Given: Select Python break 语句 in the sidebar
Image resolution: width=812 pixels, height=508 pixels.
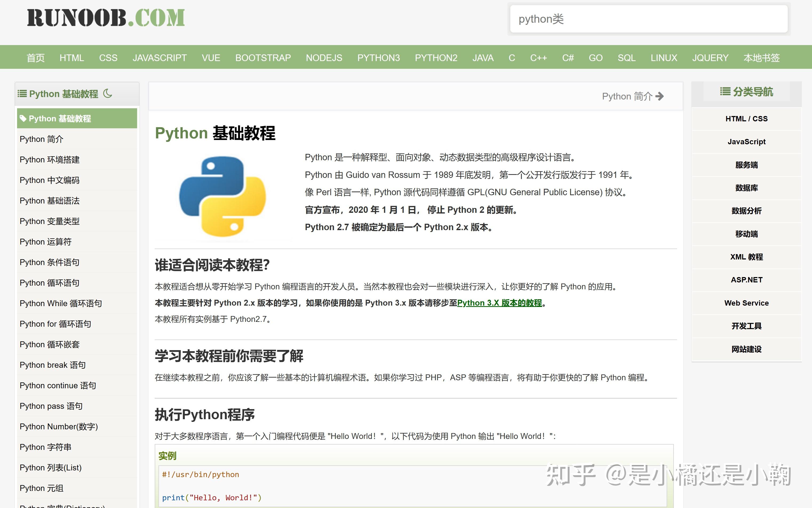Looking at the screenshot, I should [x=77, y=365].
